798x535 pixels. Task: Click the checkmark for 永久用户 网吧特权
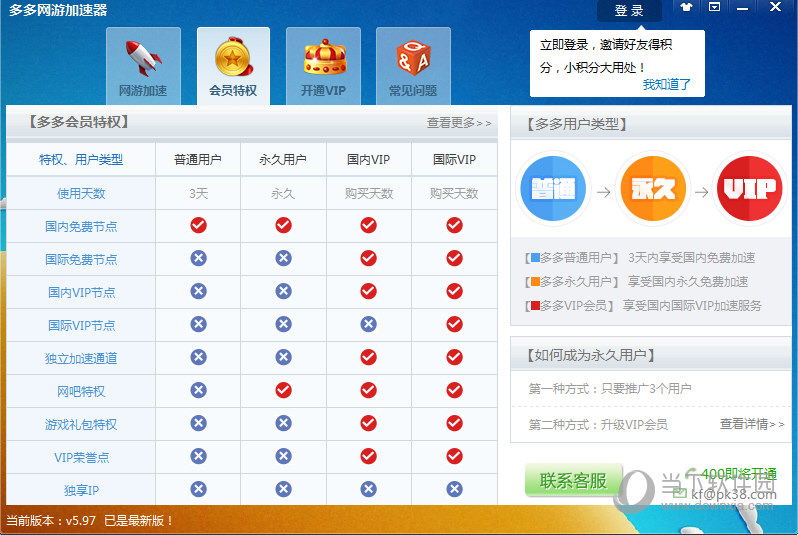(x=283, y=390)
